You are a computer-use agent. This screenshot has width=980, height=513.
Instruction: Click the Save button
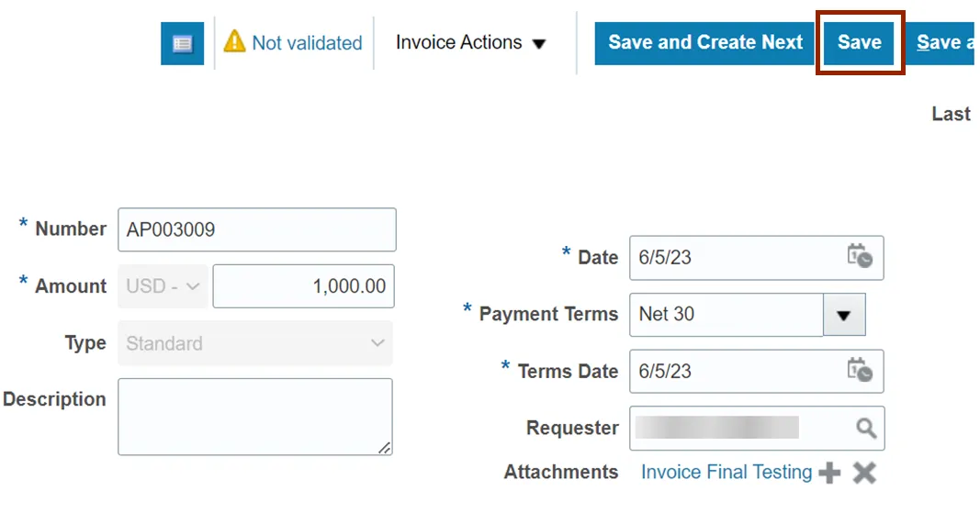point(859,43)
